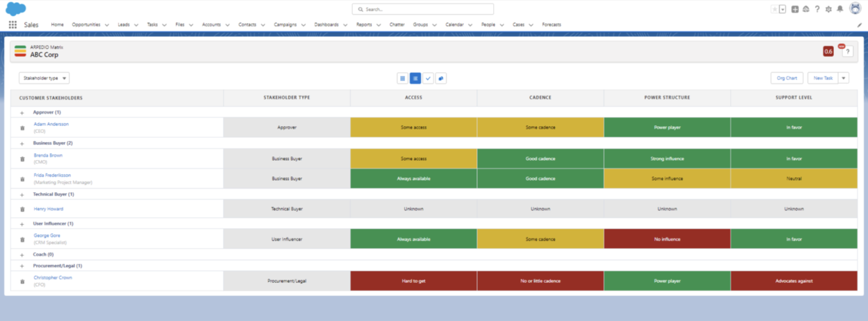Click the 'Advocates against' support cell
This screenshot has height=321, width=868.
coord(794,281)
